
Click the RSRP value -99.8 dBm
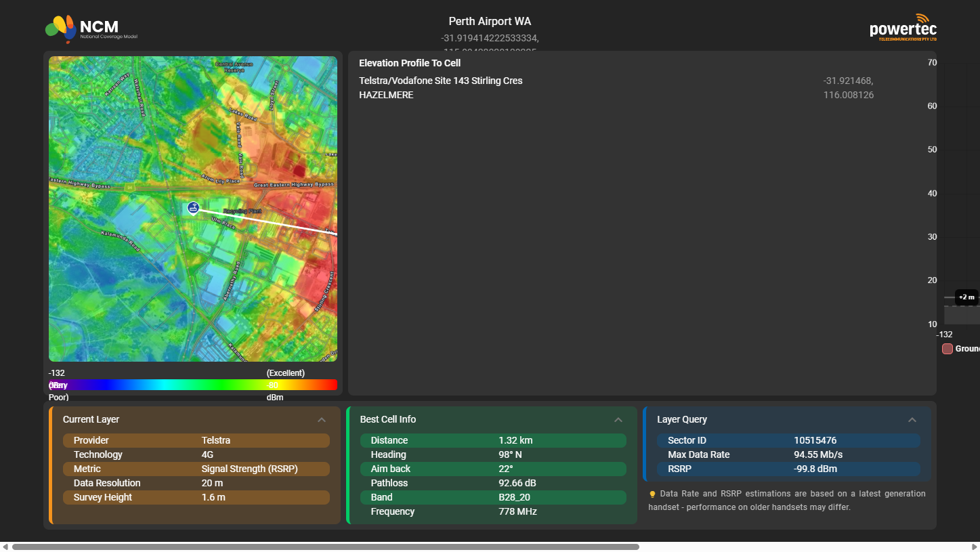[x=815, y=469]
